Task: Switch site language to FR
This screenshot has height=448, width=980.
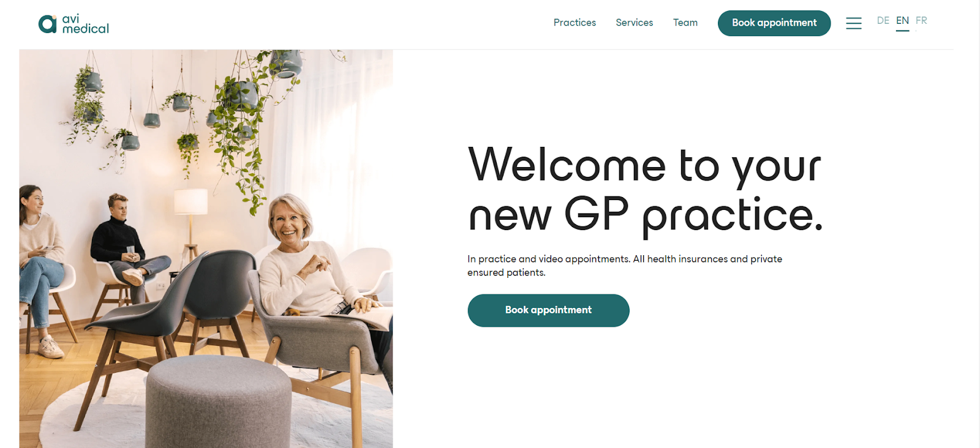Action: [x=921, y=21]
